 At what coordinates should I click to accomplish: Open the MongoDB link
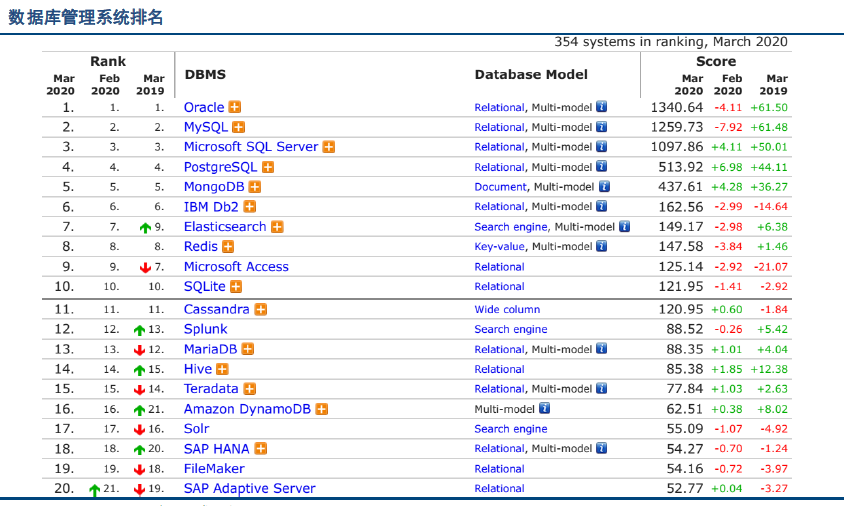coord(214,187)
